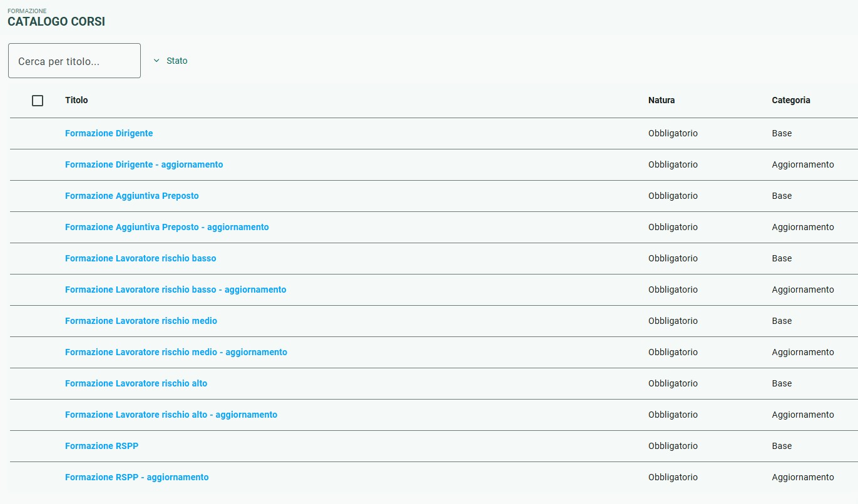Select Obbligatorio cell in Lavoratore rischio alto row
858x504 pixels.
(673, 383)
